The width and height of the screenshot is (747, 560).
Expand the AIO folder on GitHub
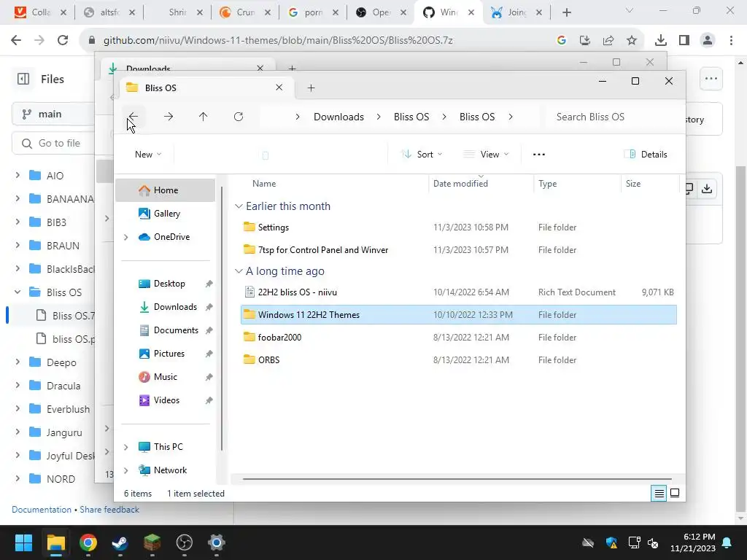click(18, 175)
